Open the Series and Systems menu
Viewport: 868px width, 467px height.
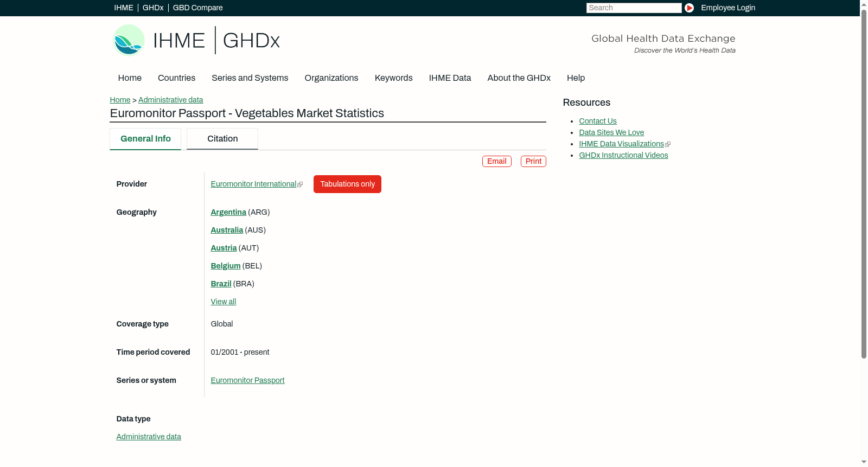coord(250,78)
